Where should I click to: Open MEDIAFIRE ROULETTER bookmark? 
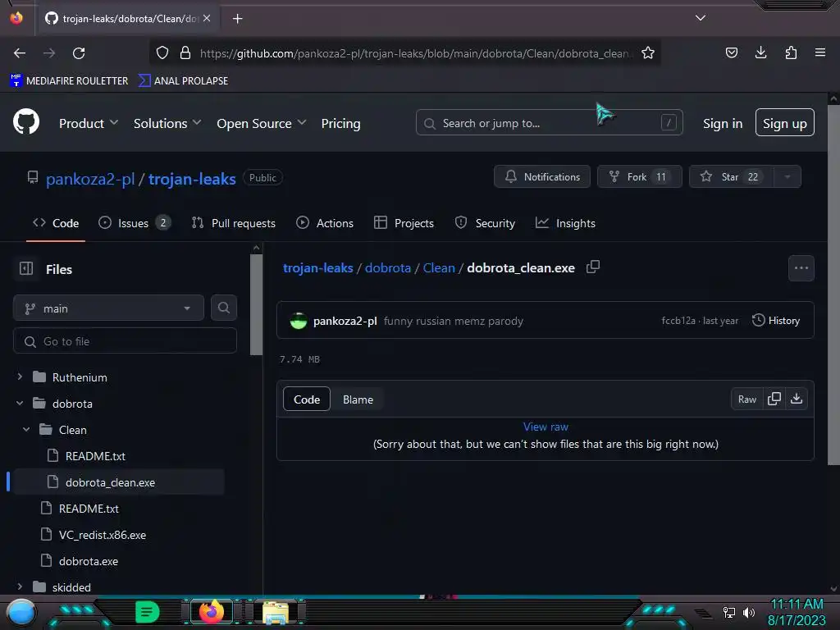point(69,81)
